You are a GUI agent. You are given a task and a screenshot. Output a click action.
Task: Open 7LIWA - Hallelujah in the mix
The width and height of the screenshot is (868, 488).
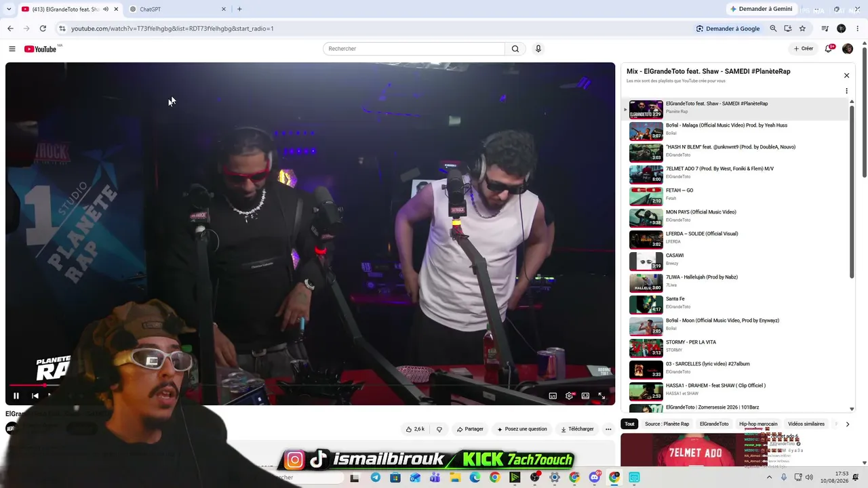pos(736,283)
